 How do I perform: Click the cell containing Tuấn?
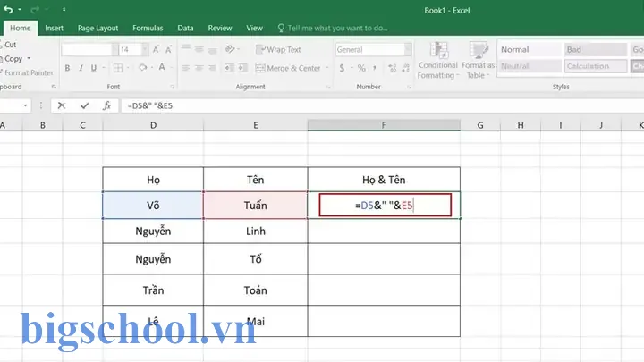256,206
